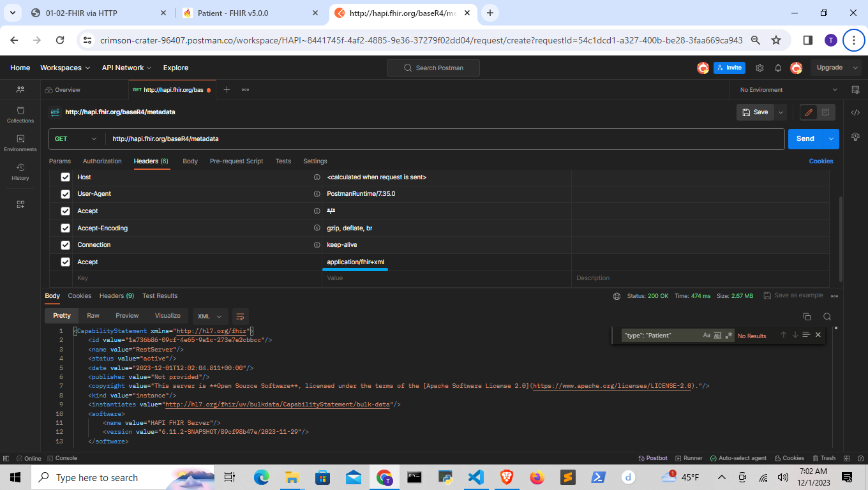868x490 pixels.
Task: Open the Raw response view tab
Action: click(93, 316)
